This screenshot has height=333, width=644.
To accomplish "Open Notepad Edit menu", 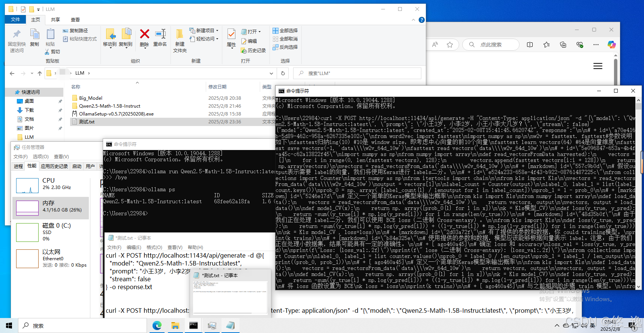I will point(134,247).
